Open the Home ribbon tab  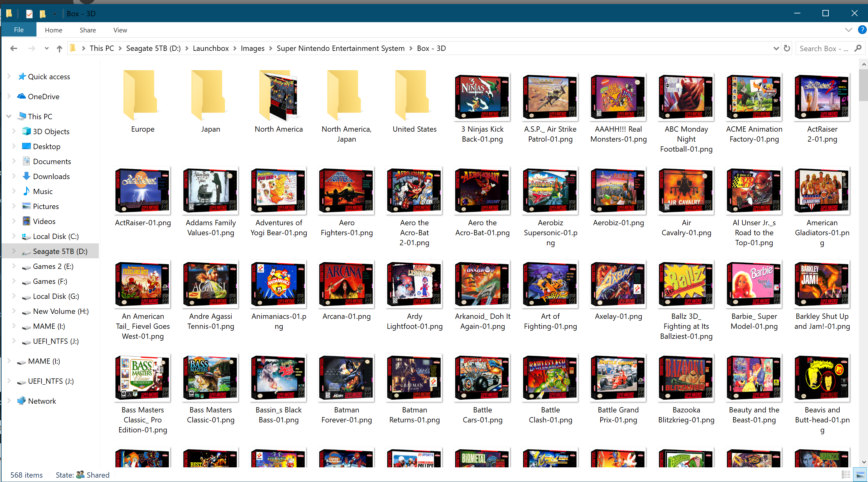pos(54,30)
